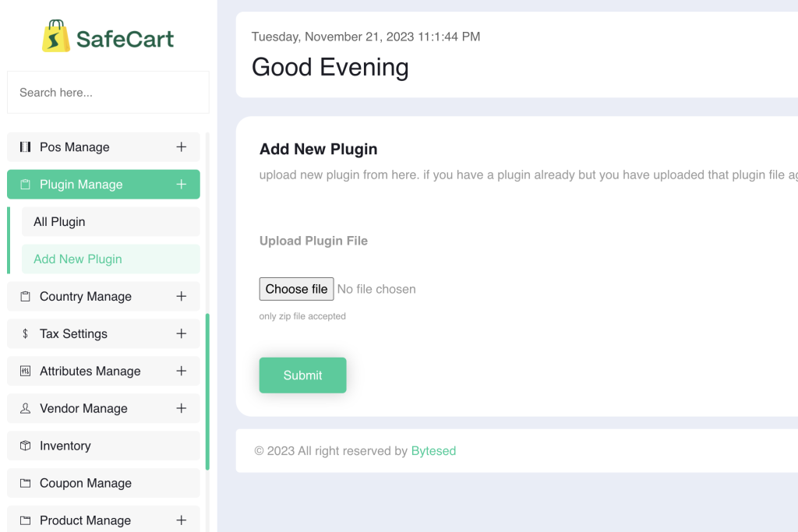The height and width of the screenshot is (532, 798).
Task: Click the Product Manage folder icon
Action: (25, 520)
